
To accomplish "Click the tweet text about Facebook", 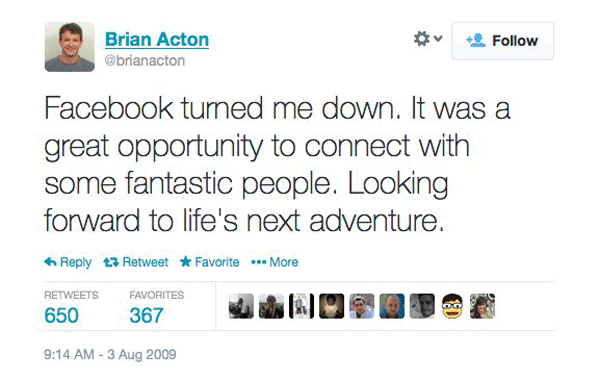I will (x=277, y=165).
